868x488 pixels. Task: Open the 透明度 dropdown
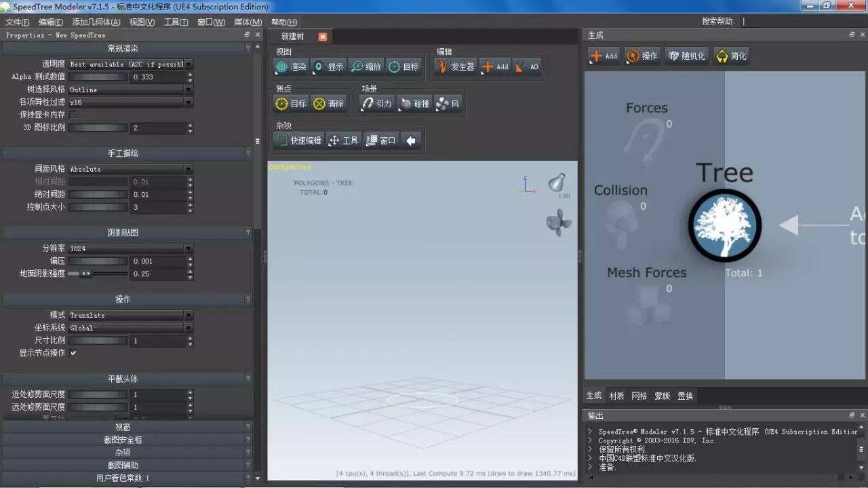pos(131,64)
